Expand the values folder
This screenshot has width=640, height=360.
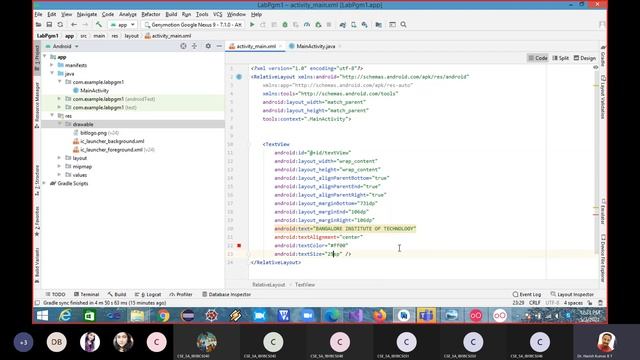click(x=60, y=175)
